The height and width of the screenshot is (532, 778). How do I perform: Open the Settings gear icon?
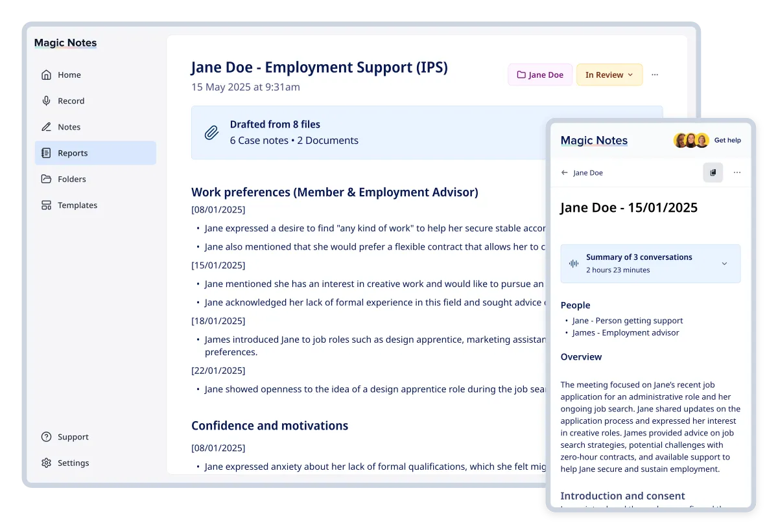point(46,463)
